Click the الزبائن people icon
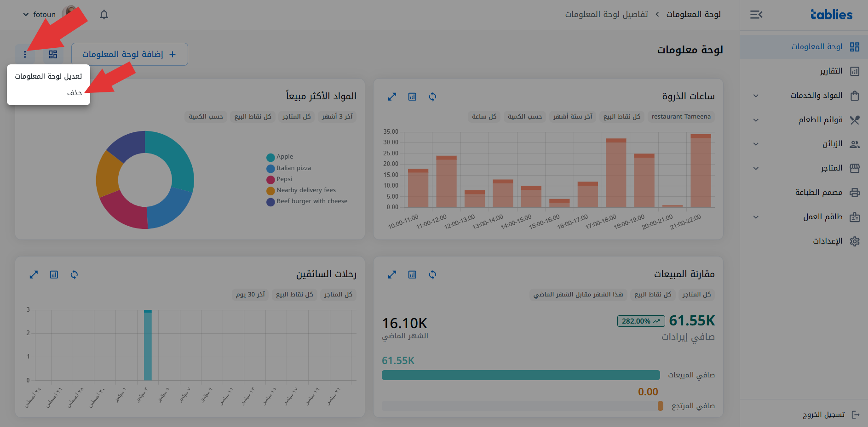This screenshot has width=868, height=427. (x=855, y=144)
